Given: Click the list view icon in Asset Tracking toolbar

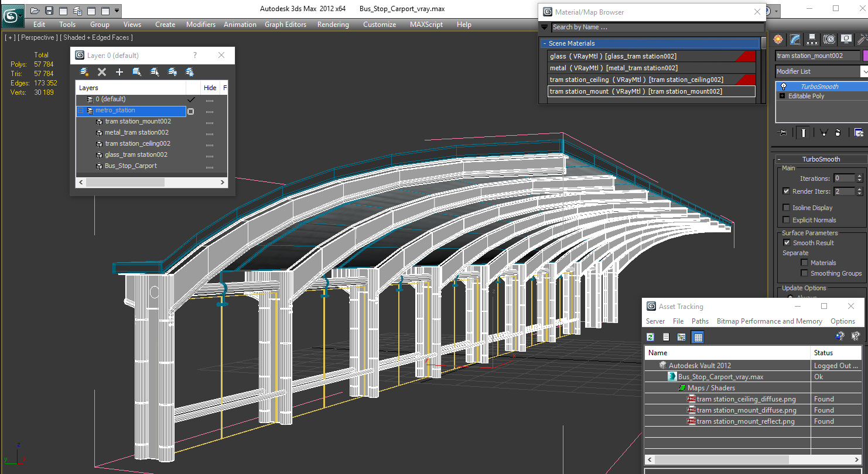Looking at the screenshot, I should click(x=666, y=337).
